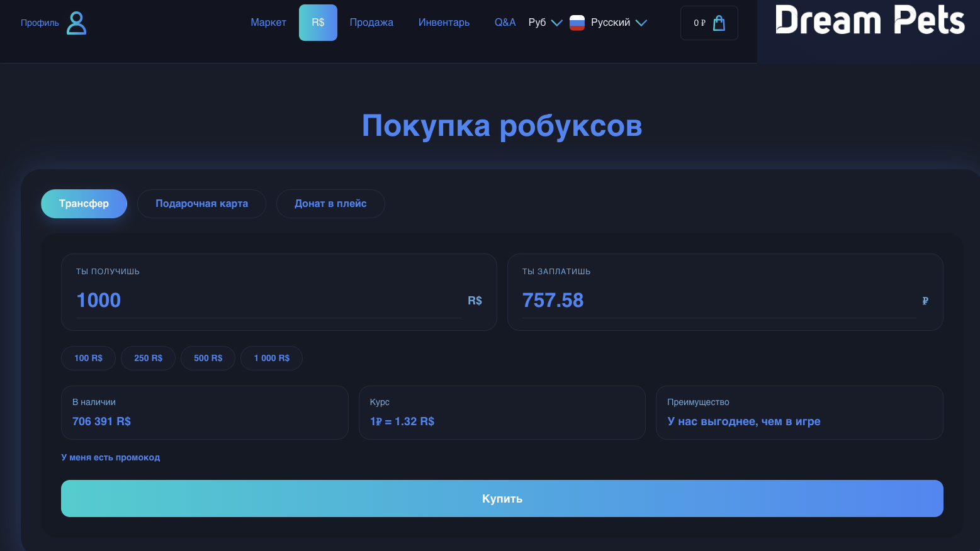The width and height of the screenshot is (980, 551).
Task: Switch to the Донат в плейс tab
Action: (330, 204)
